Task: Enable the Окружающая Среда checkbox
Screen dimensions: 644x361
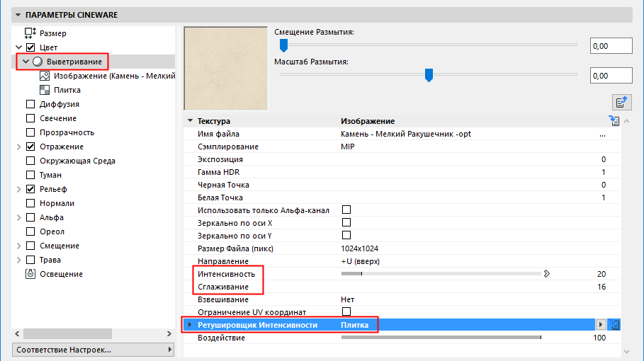Action: click(30, 161)
